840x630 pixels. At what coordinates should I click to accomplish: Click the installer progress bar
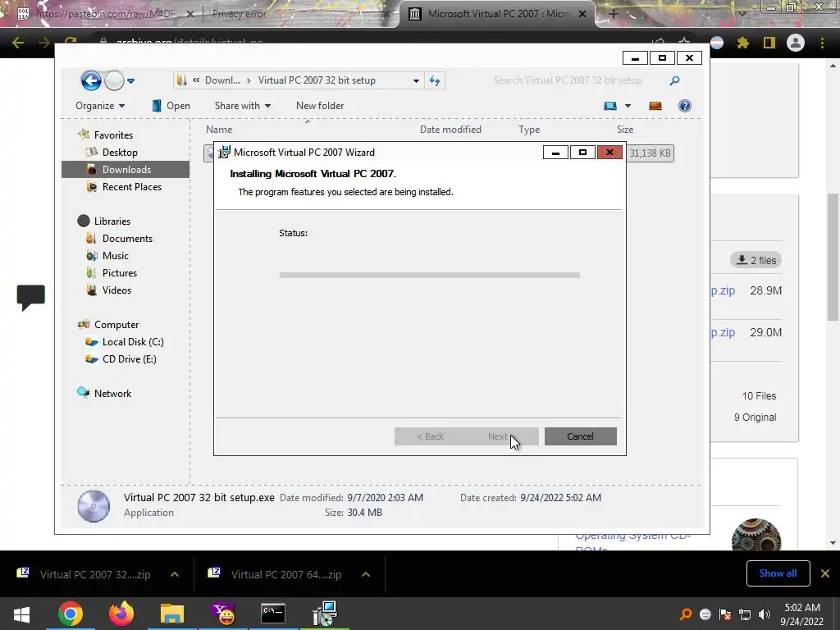(429, 275)
